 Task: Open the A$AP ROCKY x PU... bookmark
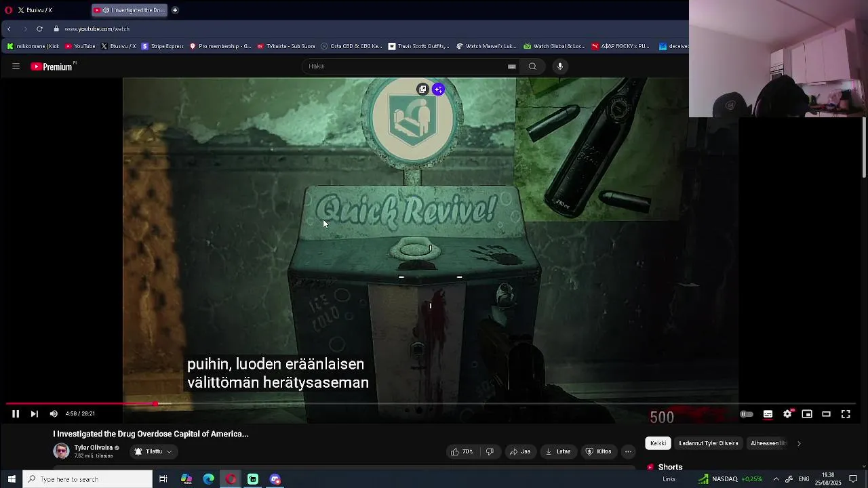[620, 46]
